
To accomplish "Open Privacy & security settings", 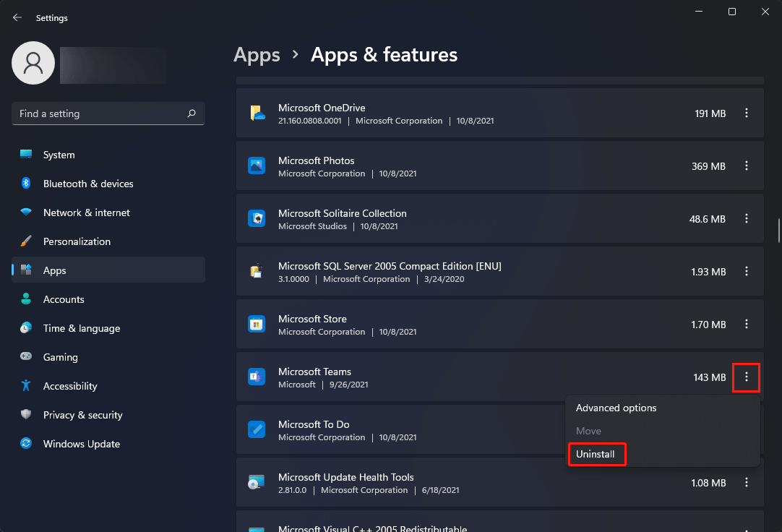I will click(x=108, y=415).
